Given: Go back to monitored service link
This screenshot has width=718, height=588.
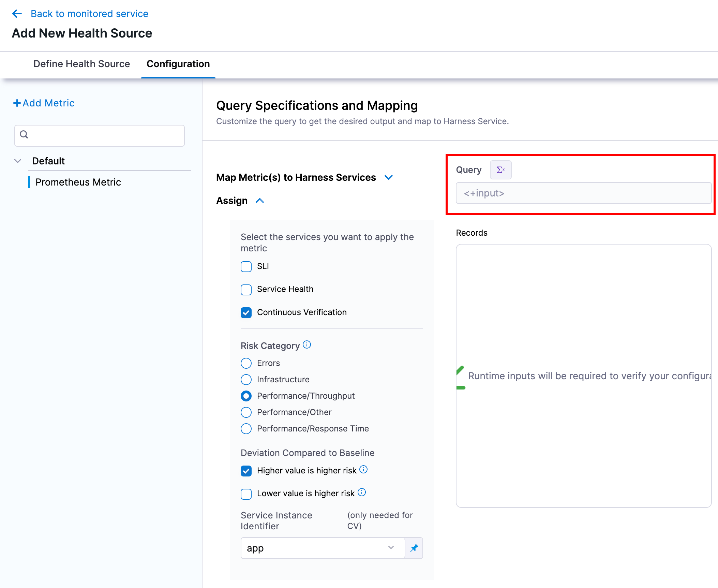Looking at the screenshot, I should tap(89, 14).
